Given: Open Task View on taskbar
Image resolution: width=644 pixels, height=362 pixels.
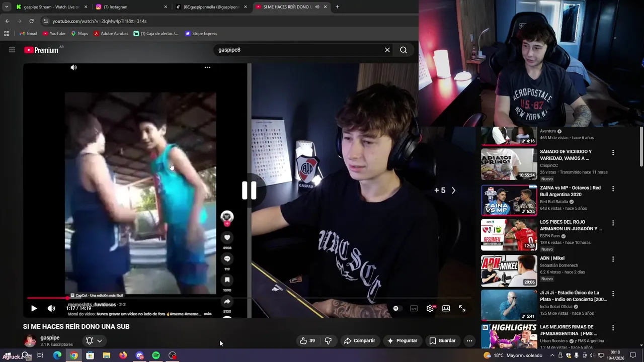Looking at the screenshot, I should coord(40,355).
